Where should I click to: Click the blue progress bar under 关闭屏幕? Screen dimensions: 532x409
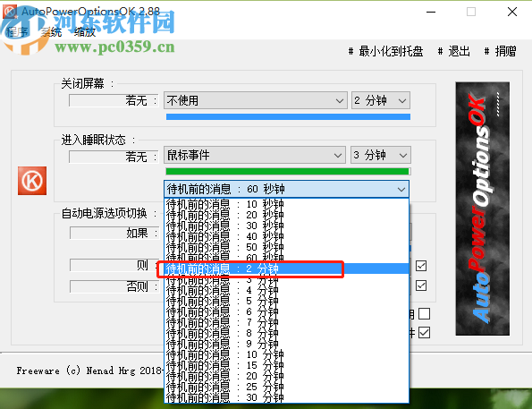pyautogui.click(x=288, y=117)
